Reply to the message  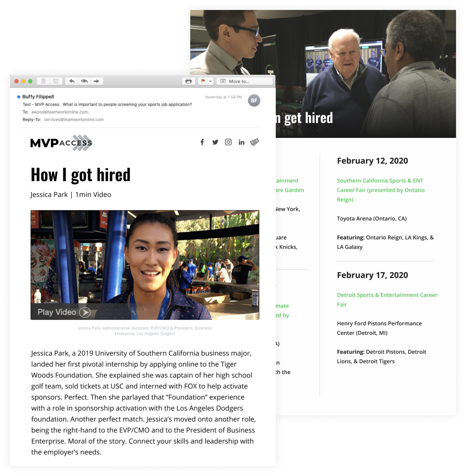pyautogui.click(x=72, y=81)
